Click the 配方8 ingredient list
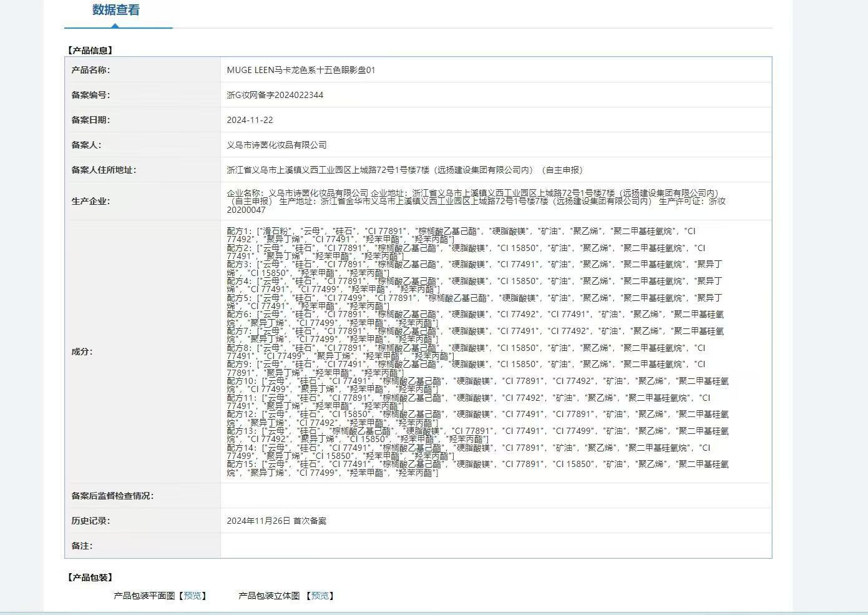 tap(466, 352)
